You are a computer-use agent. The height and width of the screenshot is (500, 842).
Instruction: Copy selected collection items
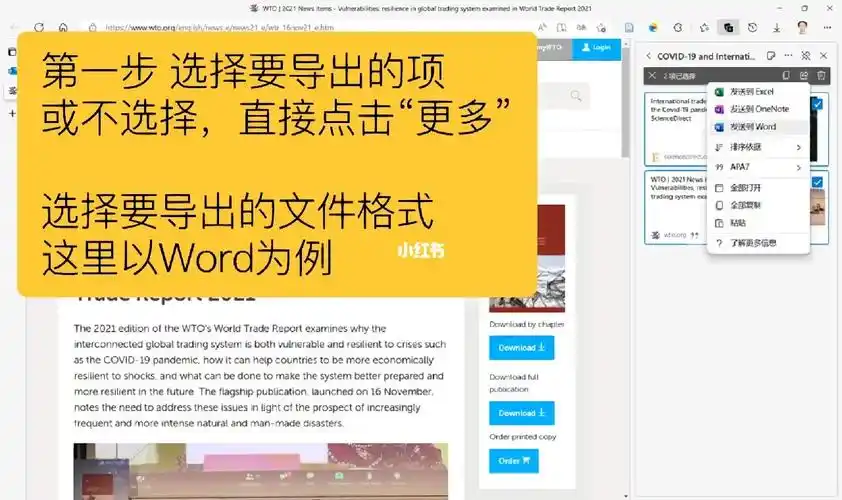(786, 76)
